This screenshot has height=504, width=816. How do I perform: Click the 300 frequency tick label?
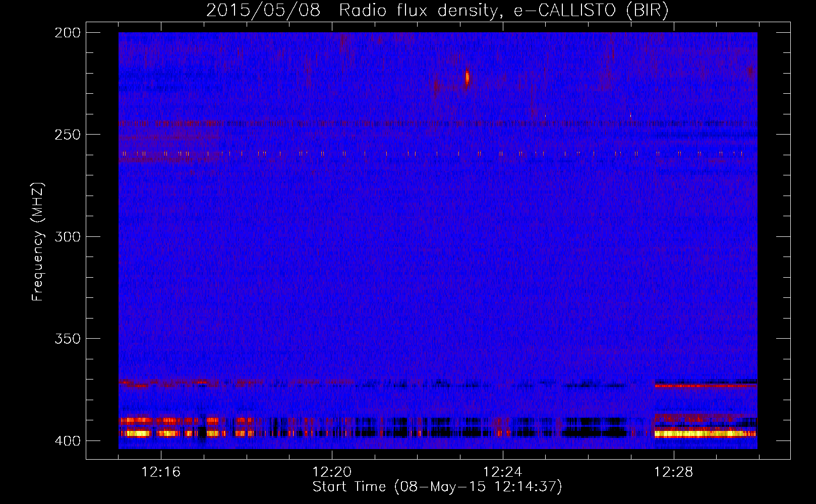(x=68, y=236)
